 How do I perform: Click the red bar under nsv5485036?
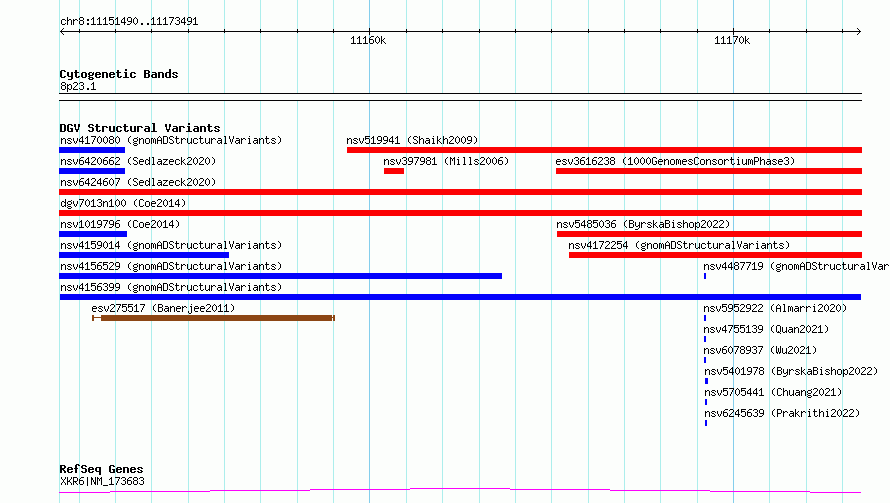click(710, 234)
